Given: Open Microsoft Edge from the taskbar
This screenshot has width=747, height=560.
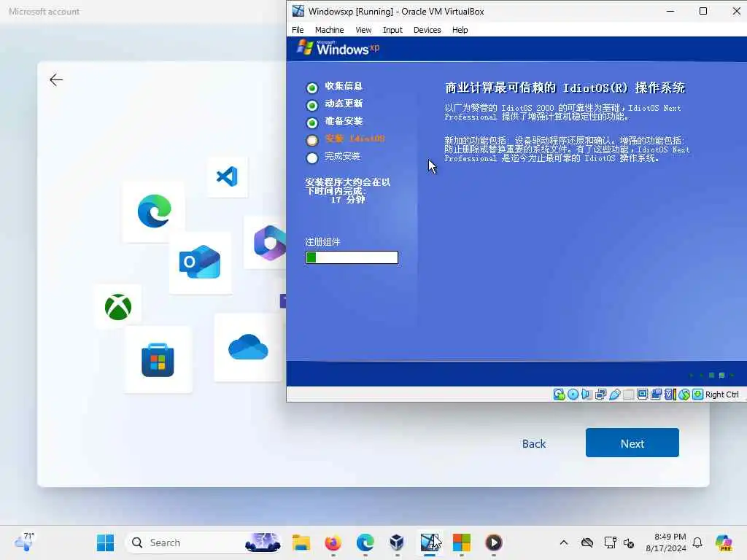Looking at the screenshot, I should 365,542.
